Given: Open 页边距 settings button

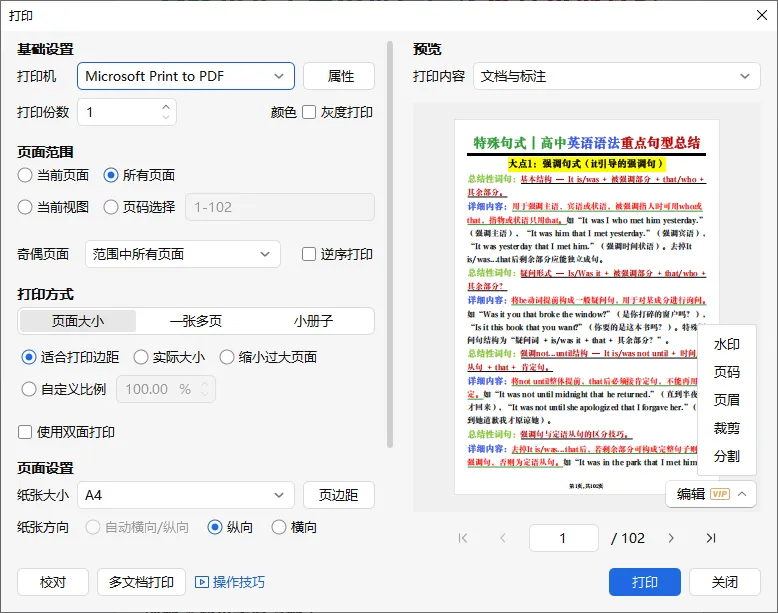Looking at the screenshot, I should [x=339, y=495].
